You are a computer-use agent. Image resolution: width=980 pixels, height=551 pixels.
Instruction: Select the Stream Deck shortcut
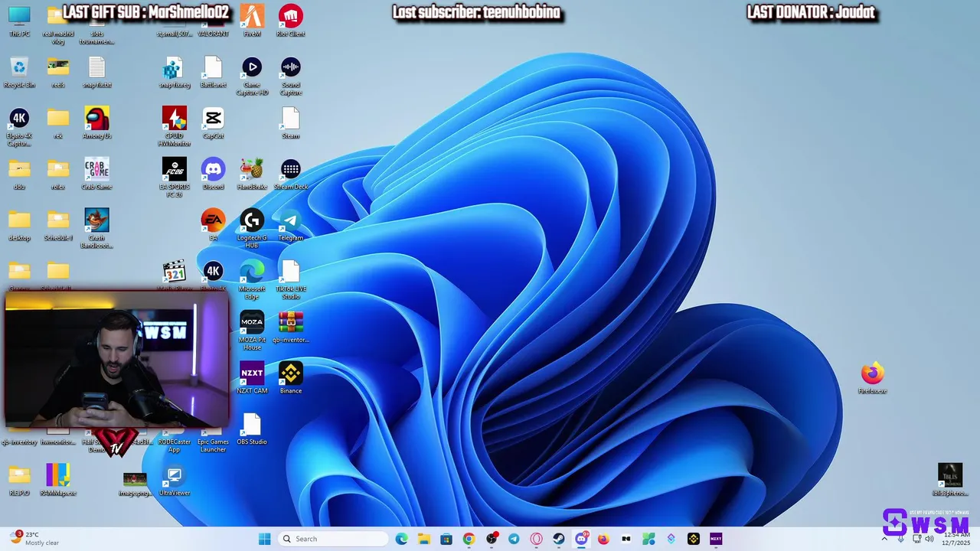pyautogui.click(x=291, y=174)
